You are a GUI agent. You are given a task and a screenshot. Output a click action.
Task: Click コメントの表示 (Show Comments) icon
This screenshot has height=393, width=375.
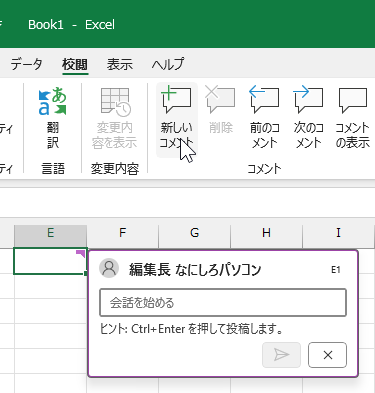[353, 99]
